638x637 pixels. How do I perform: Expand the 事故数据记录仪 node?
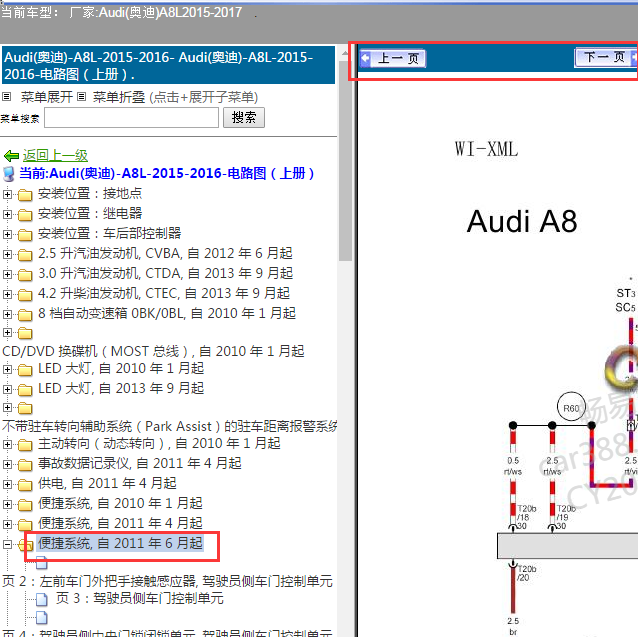tap(7, 464)
